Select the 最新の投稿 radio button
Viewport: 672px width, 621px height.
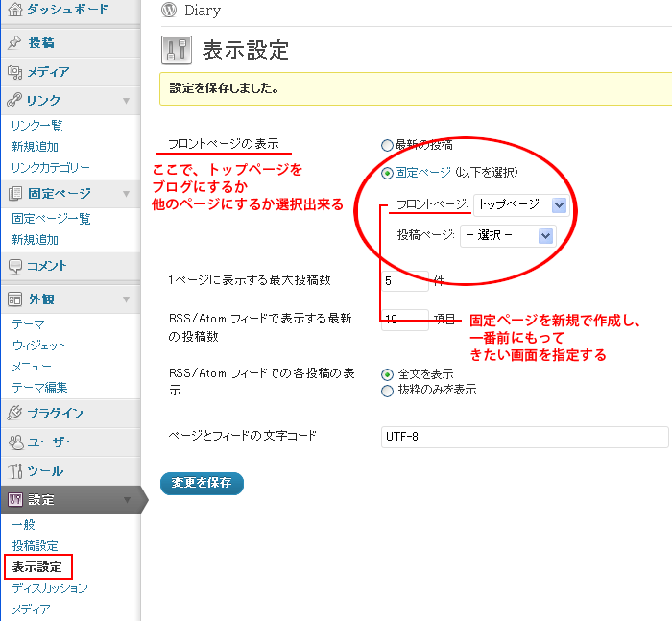coord(387,146)
